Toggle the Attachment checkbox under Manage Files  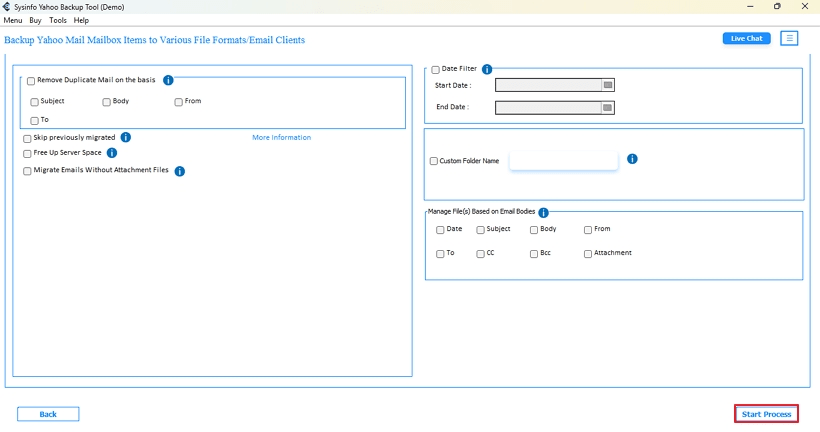coord(588,254)
